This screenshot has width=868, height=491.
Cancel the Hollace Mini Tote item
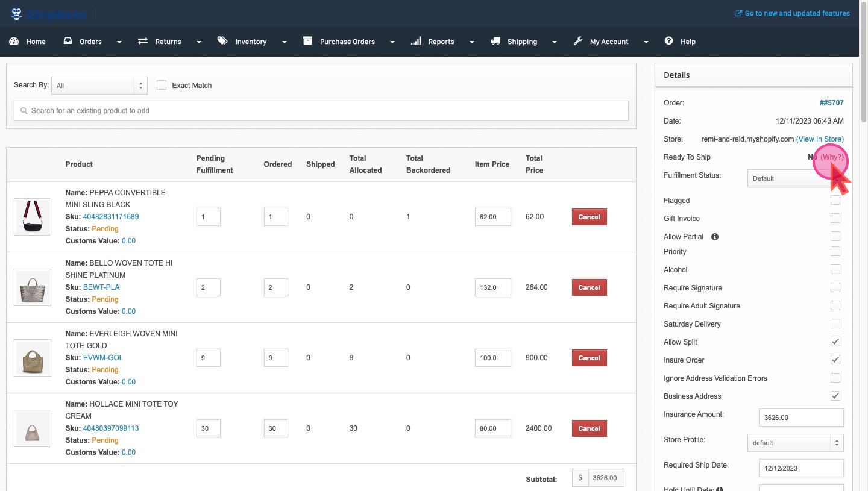pyautogui.click(x=589, y=428)
